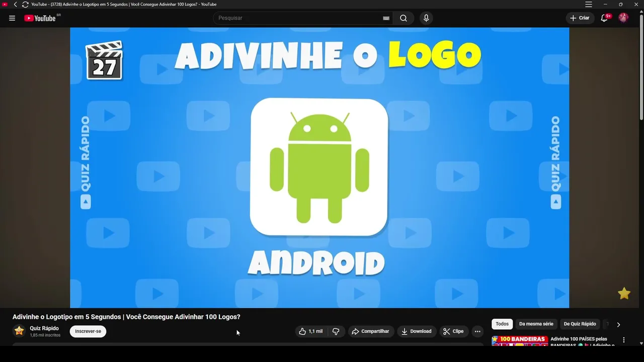Click the 1,85 mil inscritos text
This screenshot has height=362, width=644.
[x=45, y=335]
